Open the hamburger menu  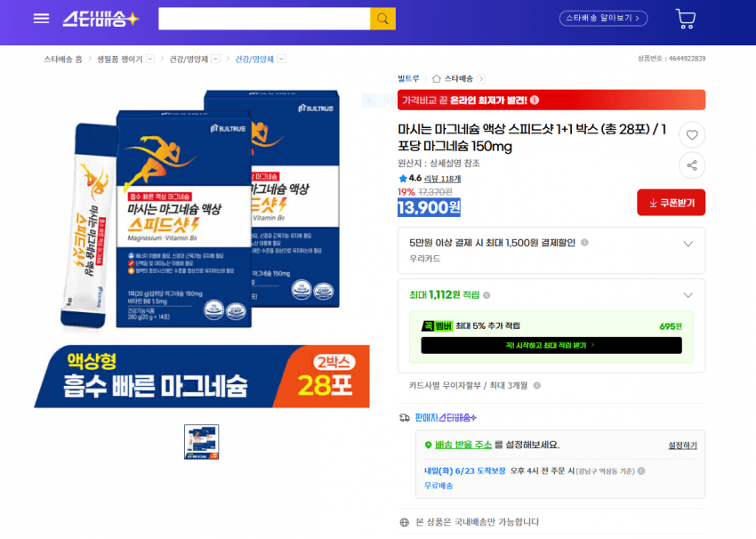42,19
